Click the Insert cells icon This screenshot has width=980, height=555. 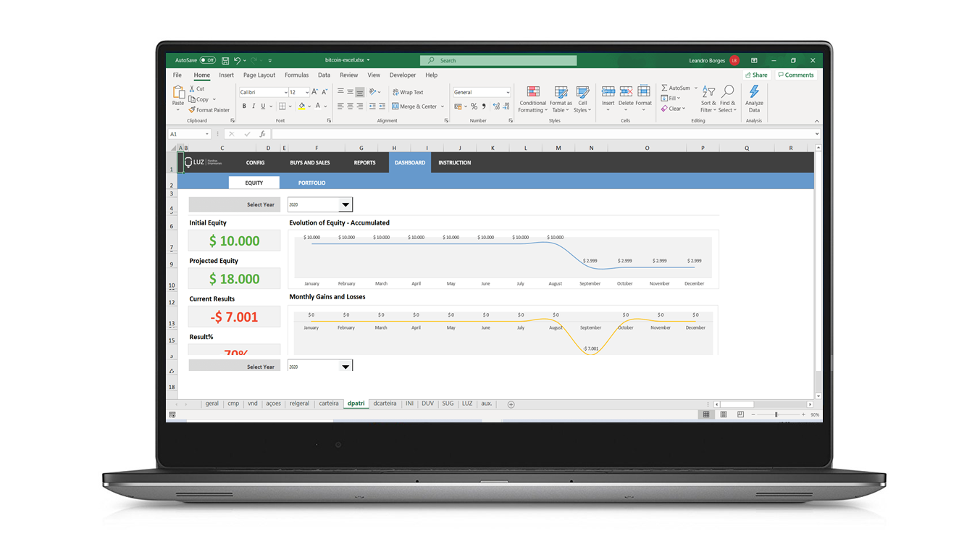[x=608, y=91]
